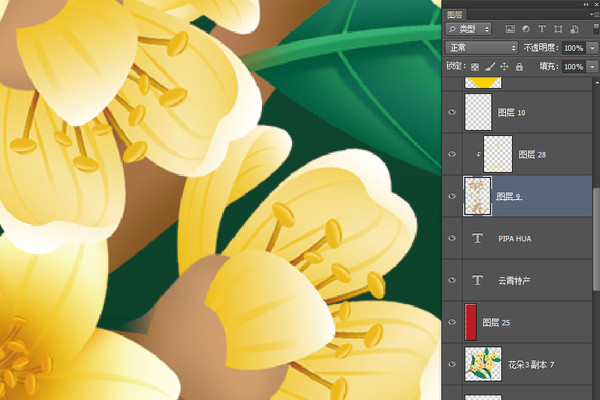The height and width of the screenshot is (400, 600).
Task: Select layer name 云霄特产
Action: pyautogui.click(x=514, y=281)
